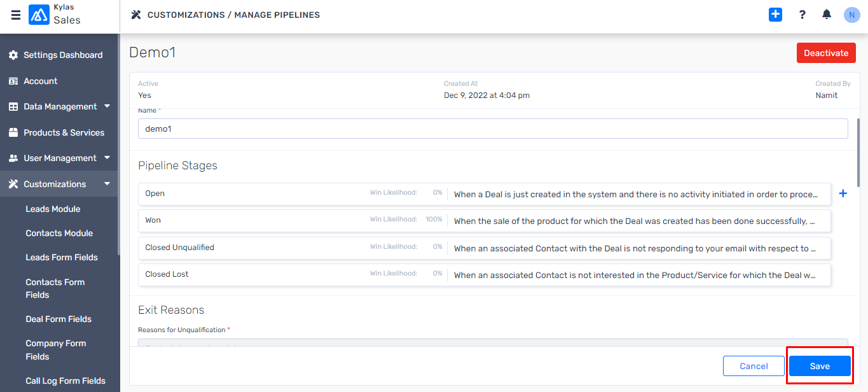This screenshot has width=868, height=392.
Task: Click Won stage description text
Action: (634, 221)
